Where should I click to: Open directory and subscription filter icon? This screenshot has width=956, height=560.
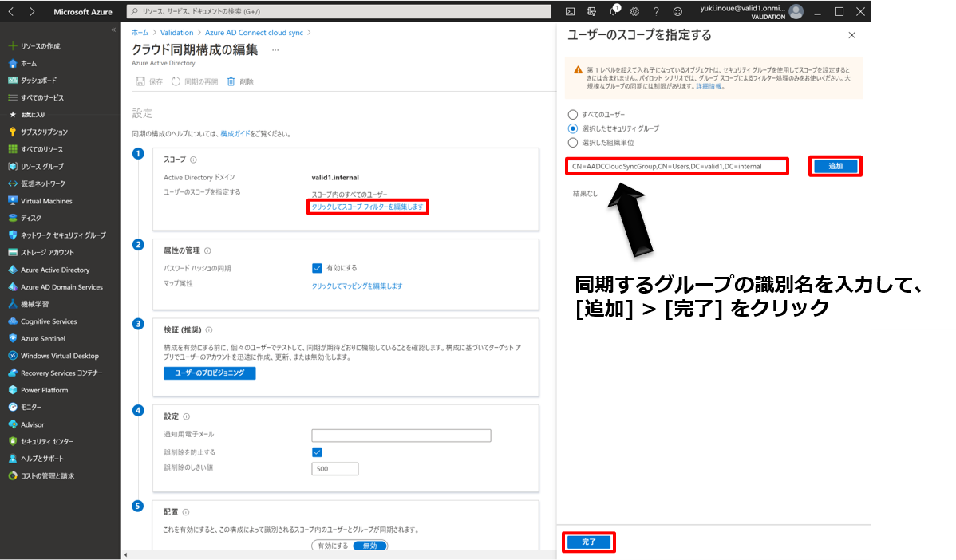pyautogui.click(x=591, y=12)
